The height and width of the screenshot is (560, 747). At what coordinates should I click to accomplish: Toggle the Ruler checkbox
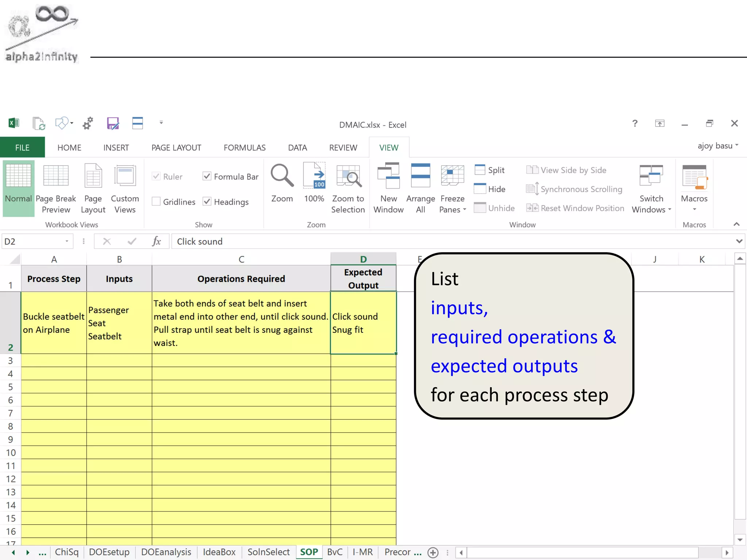(x=156, y=176)
